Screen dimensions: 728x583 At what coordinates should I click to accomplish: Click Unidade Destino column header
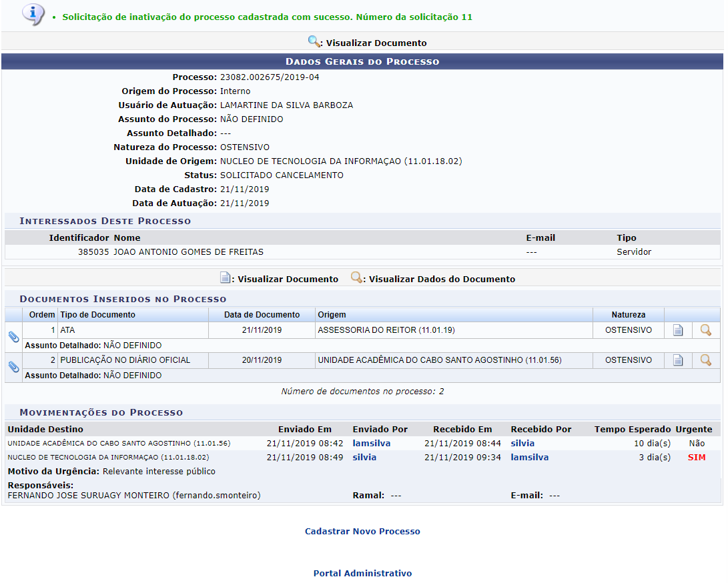45,430
